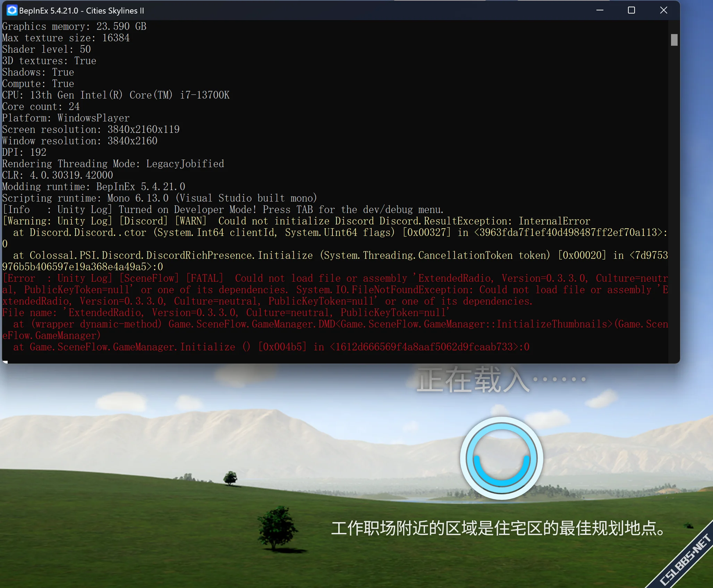Click the 'Shadows: True' line
The height and width of the screenshot is (588, 713).
(x=38, y=72)
